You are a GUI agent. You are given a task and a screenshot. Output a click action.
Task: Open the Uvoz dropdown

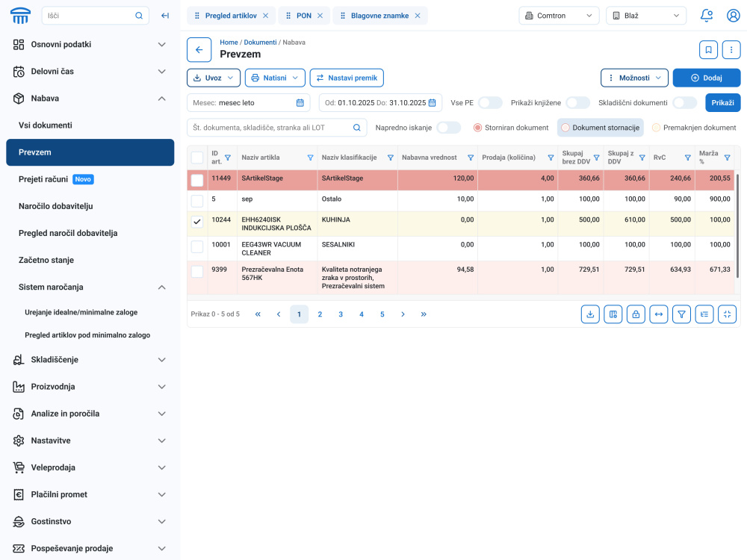[x=214, y=78]
